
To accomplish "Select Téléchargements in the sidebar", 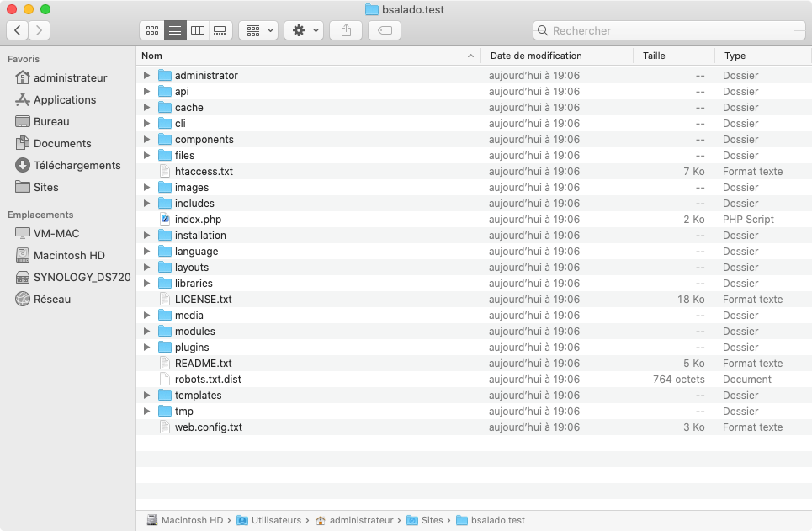I will (x=77, y=165).
